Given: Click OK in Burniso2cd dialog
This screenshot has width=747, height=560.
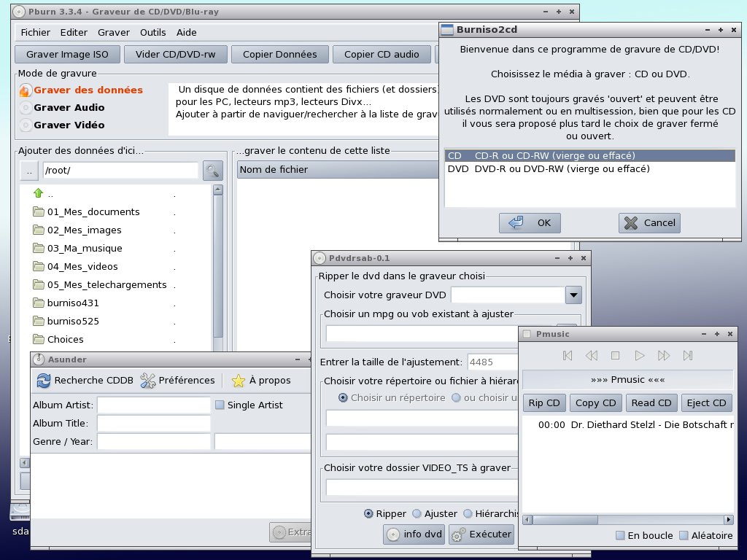Looking at the screenshot, I should [530, 223].
